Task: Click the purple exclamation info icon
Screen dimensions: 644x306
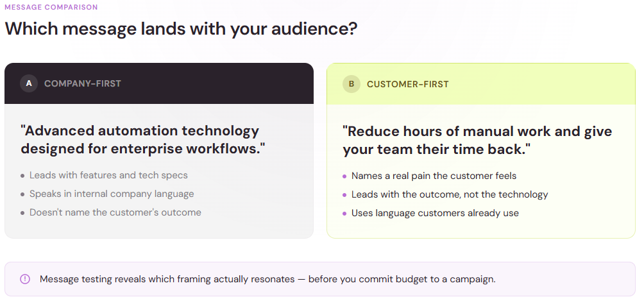Action: point(25,279)
